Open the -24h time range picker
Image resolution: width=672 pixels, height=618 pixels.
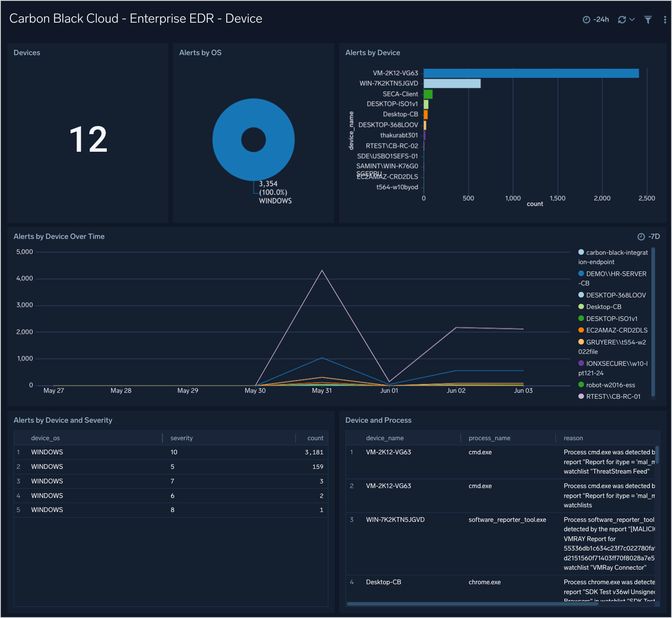tap(596, 20)
